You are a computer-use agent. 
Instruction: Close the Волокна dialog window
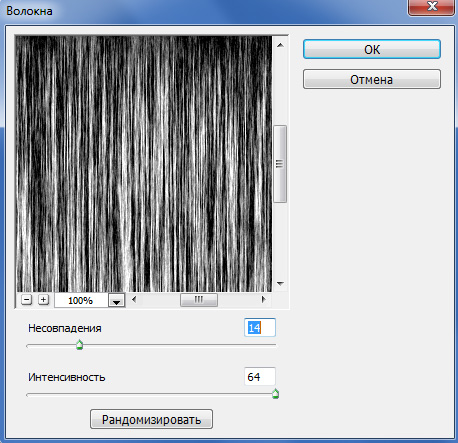click(432, 6)
